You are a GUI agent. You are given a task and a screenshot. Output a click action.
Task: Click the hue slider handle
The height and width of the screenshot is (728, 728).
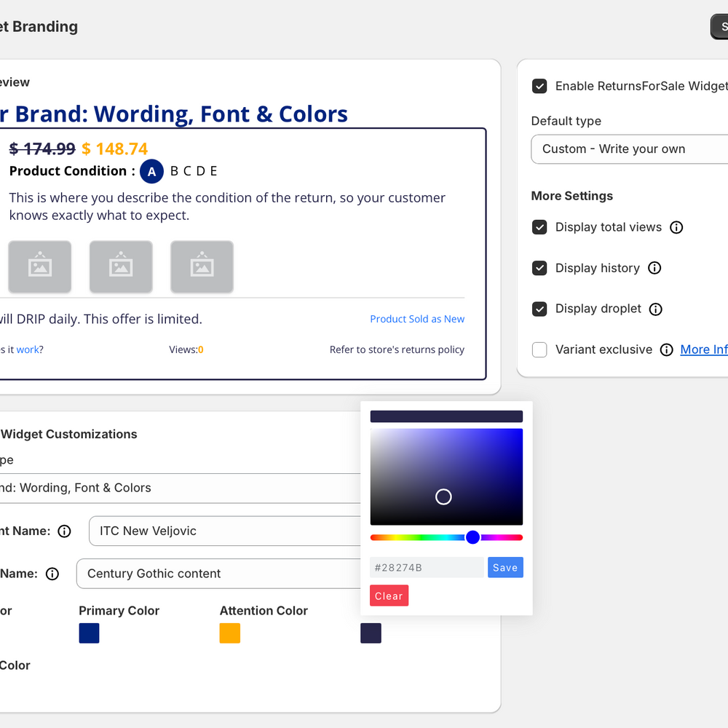coord(472,537)
